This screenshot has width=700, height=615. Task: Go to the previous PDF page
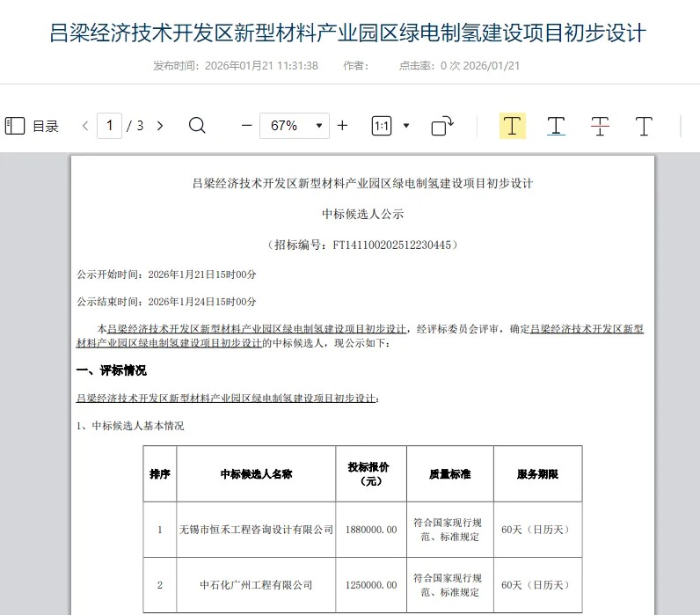(85, 126)
